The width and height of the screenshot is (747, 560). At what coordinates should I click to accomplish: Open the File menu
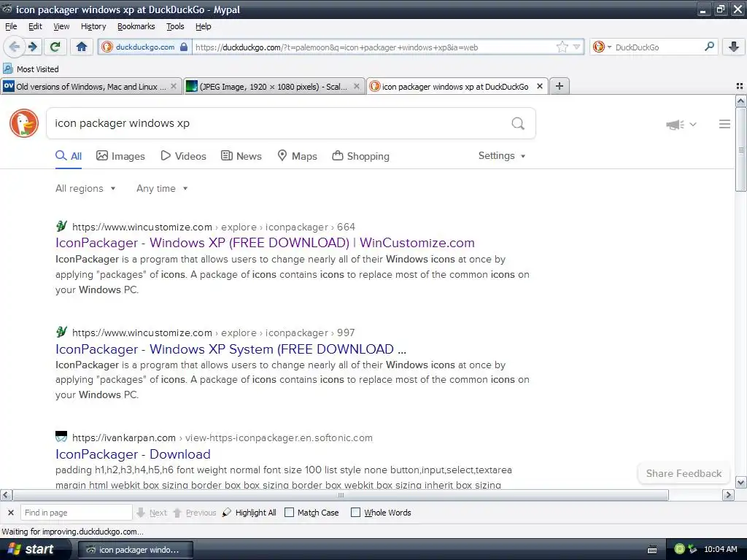click(11, 26)
